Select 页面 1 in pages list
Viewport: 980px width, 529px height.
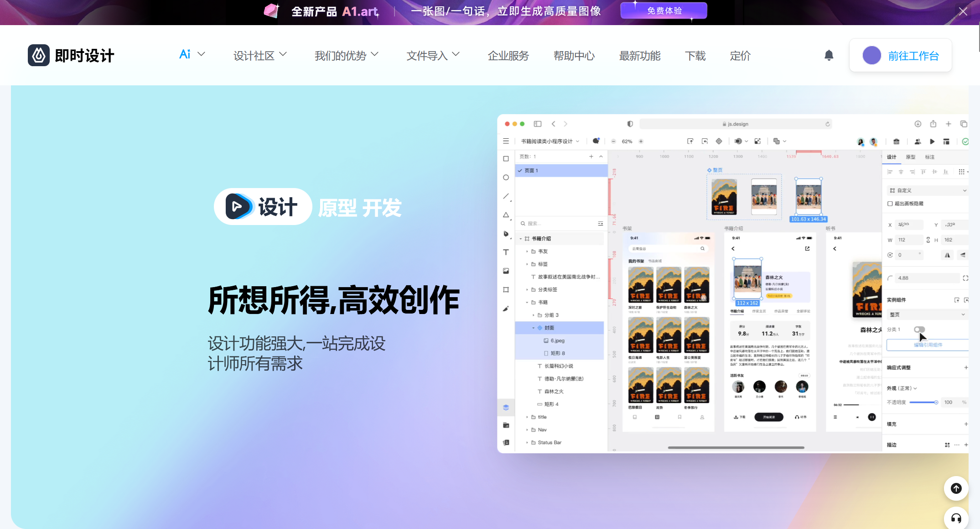[561, 170]
